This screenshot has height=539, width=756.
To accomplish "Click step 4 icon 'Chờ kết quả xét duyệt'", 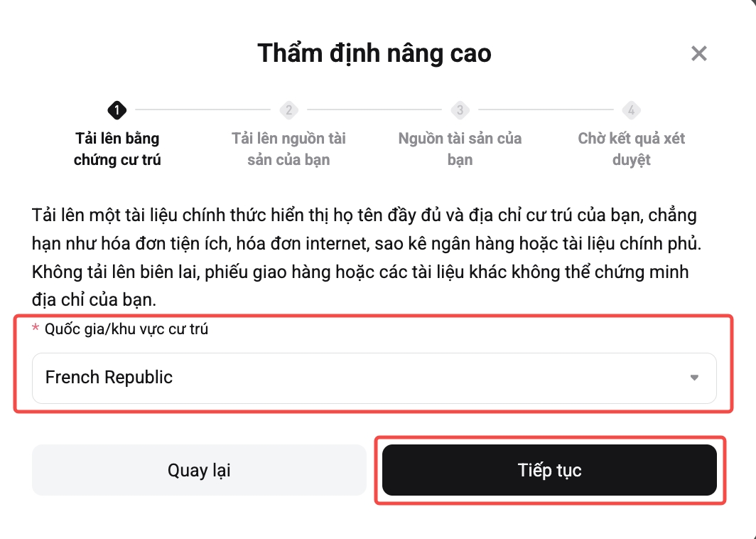I will click(632, 110).
